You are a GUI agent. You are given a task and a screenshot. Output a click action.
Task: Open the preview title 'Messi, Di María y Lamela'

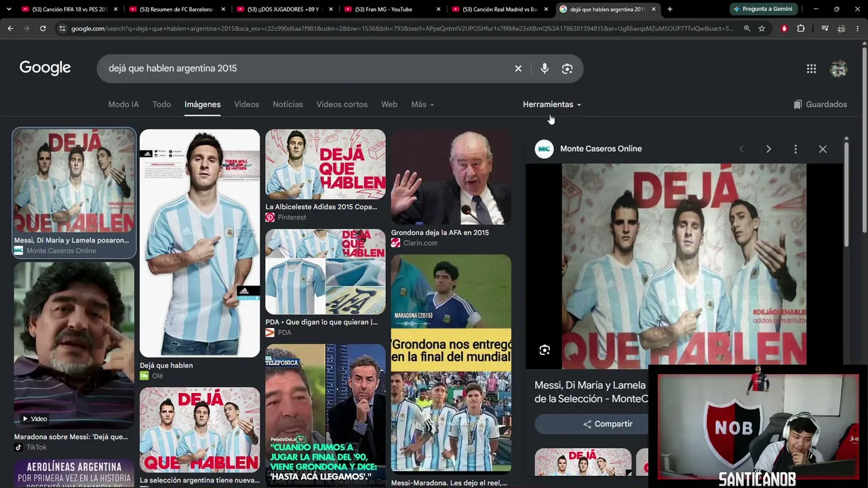pyautogui.click(x=590, y=392)
